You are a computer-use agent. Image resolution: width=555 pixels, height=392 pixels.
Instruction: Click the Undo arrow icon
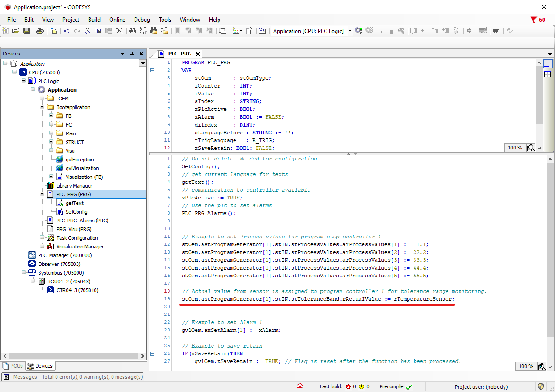[67, 31]
